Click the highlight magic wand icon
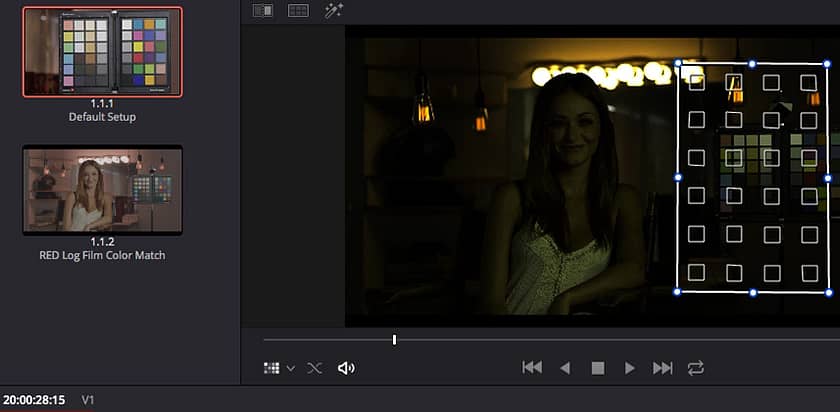The image size is (840, 412). coord(334,11)
